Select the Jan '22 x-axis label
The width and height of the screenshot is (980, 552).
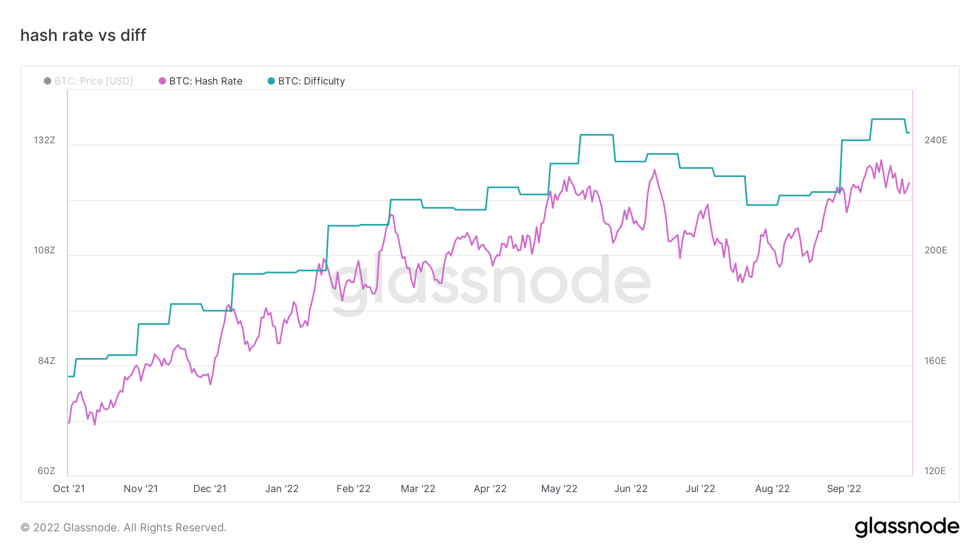point(282,489)
